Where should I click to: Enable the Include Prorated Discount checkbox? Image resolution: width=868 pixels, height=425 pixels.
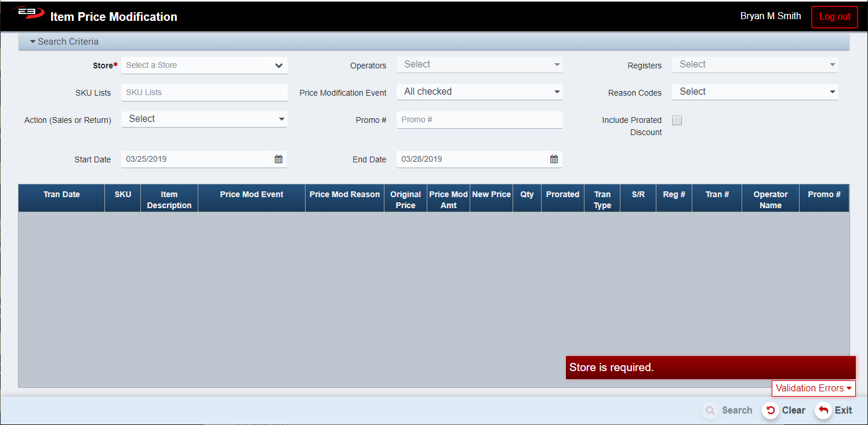pyautogui.click(x=677, y=121)
